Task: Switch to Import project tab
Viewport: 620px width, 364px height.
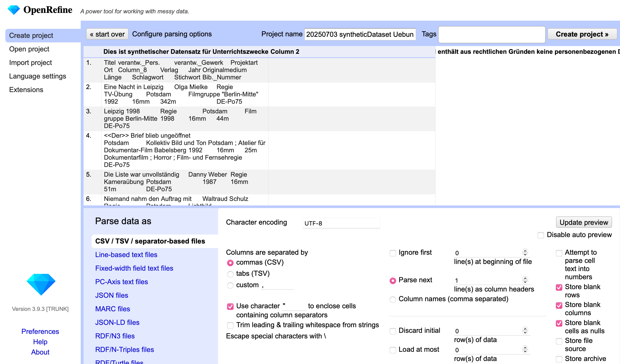Action: coord(31,62)
